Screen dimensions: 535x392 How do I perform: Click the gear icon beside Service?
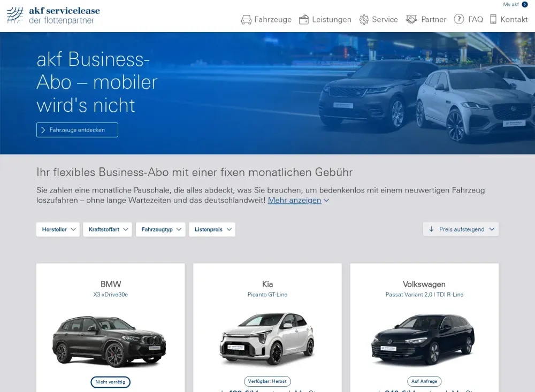tap(364, 19)
